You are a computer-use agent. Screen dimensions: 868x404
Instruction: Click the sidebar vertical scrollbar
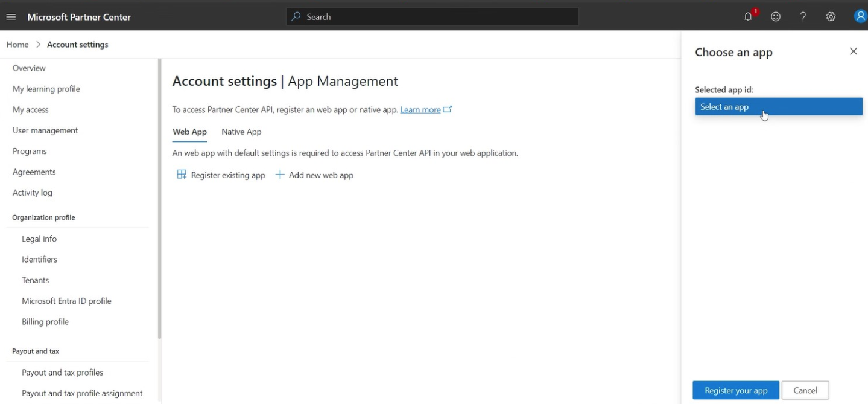pos(160,199)
